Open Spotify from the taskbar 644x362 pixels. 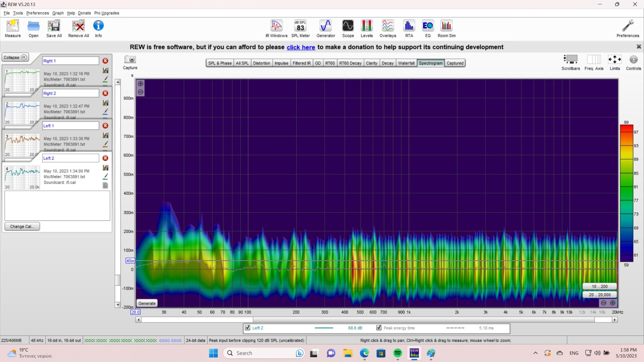coord(397,353)
